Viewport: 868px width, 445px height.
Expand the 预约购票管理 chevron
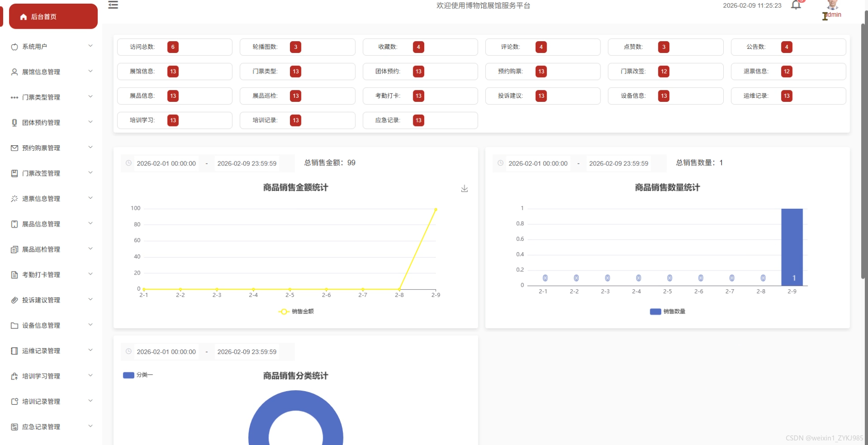(90, 147)
